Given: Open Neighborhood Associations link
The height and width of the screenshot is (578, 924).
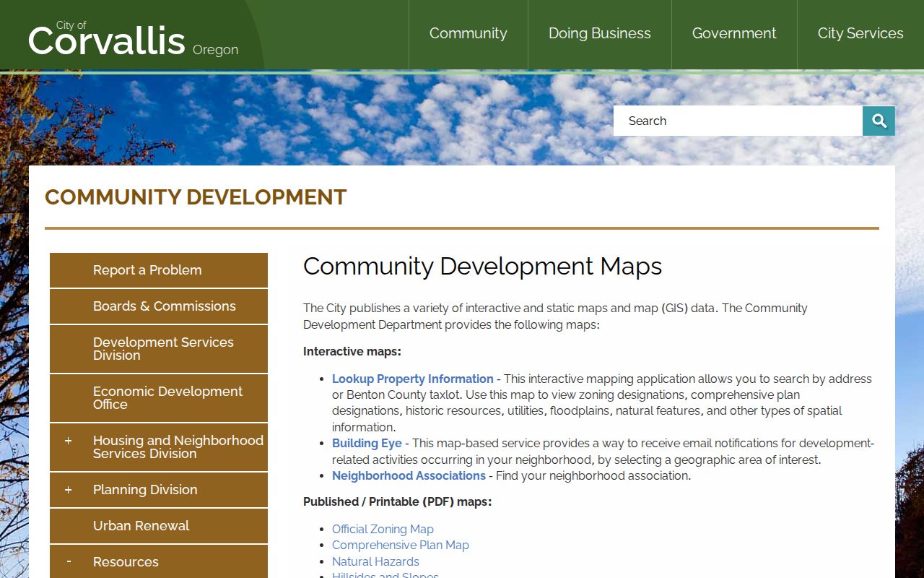Looking at the screenshot, I should coord(409,475).
